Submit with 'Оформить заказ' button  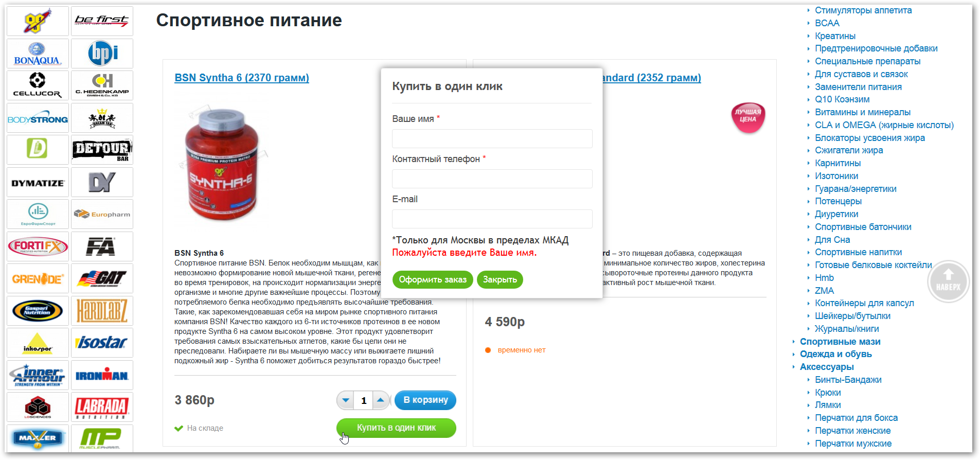[433, 280]
